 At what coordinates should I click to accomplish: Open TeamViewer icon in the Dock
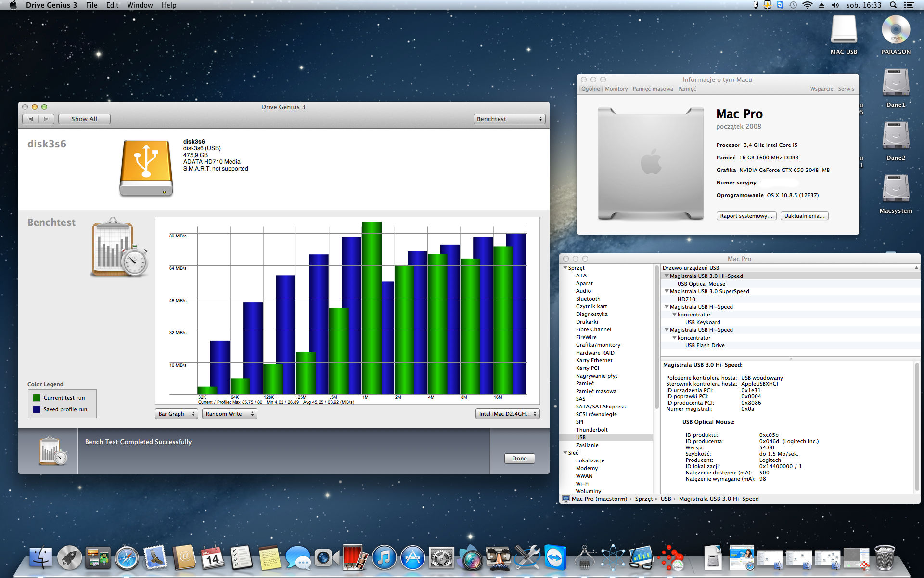click(555, 558)
